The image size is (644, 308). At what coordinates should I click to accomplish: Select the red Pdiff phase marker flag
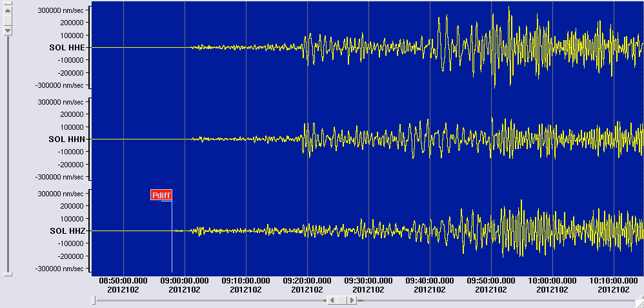coord(161,196)
